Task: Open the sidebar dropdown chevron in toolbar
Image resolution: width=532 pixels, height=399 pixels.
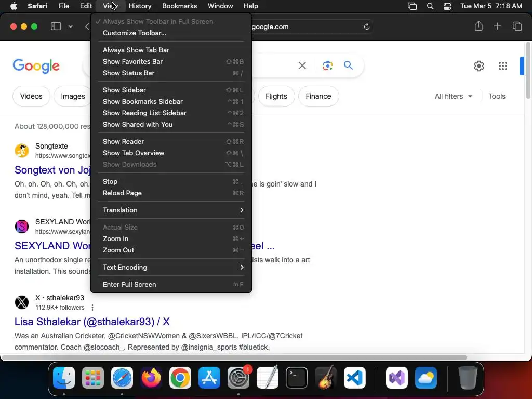Action: [70, 26]
